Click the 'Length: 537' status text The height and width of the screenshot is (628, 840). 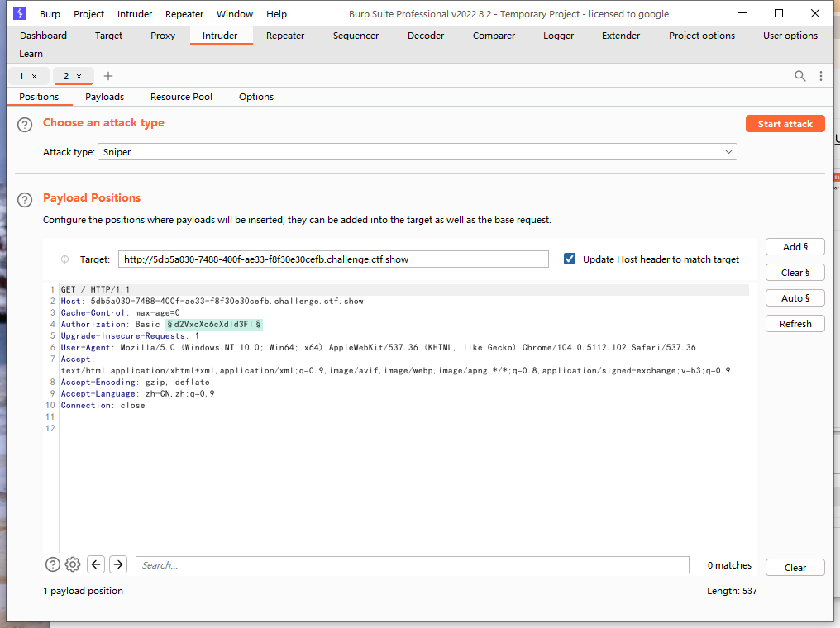732,591
